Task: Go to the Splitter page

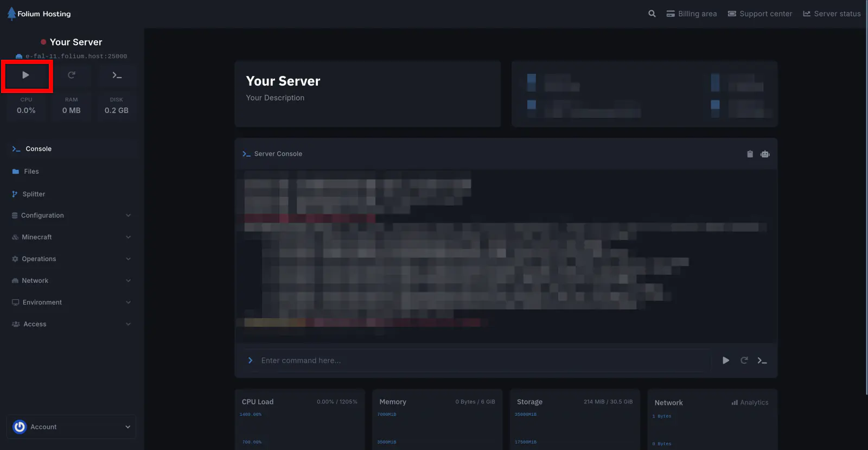Action: (33, 194)
